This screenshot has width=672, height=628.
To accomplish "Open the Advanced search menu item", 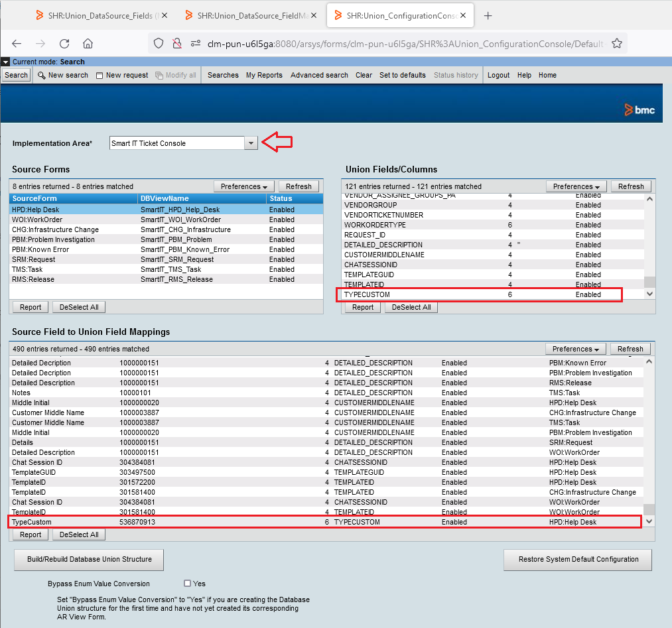I will click(319, 75).
